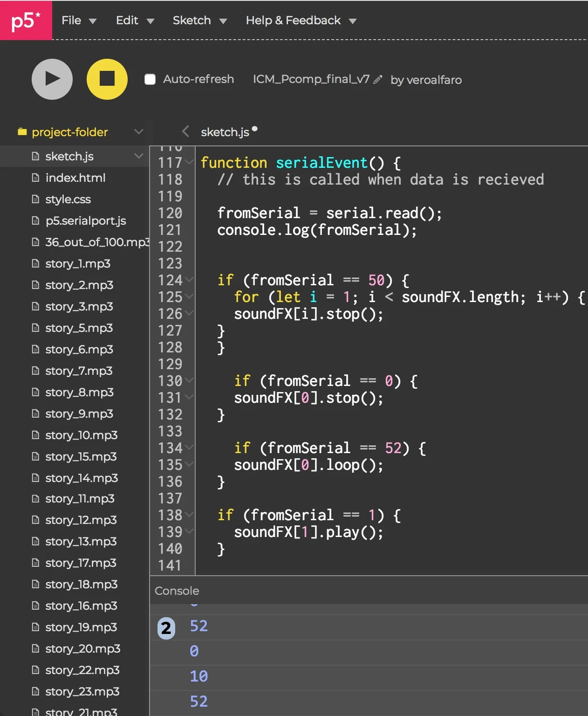Open the Edit menu
The image size is (588, 716).
point(135,21)
